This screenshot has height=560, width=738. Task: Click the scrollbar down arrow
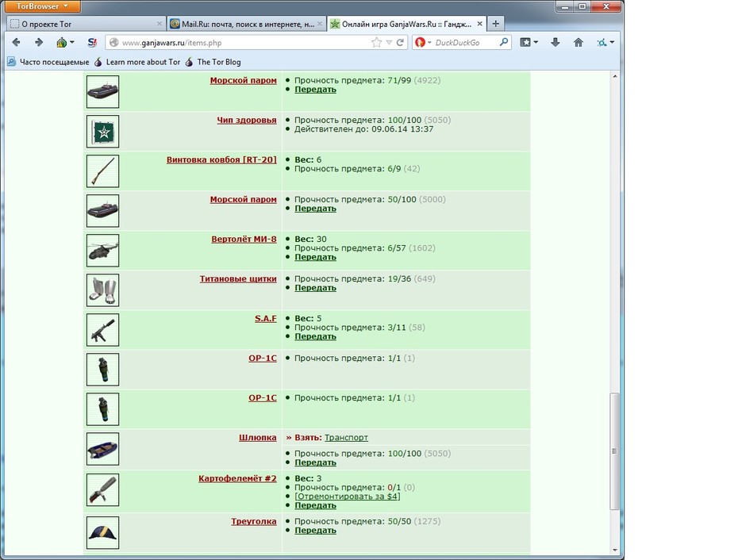coord(615,550)
